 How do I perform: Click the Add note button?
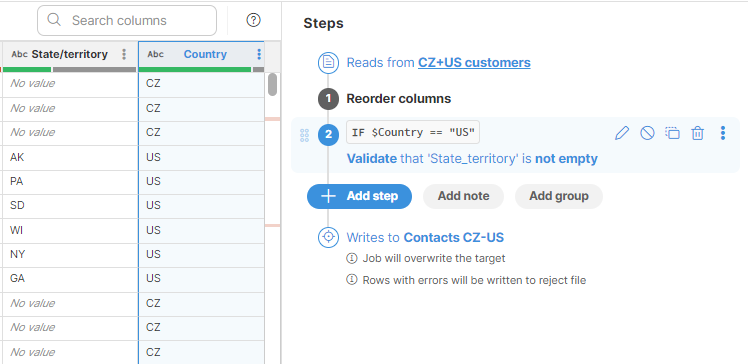pos(463,197)
